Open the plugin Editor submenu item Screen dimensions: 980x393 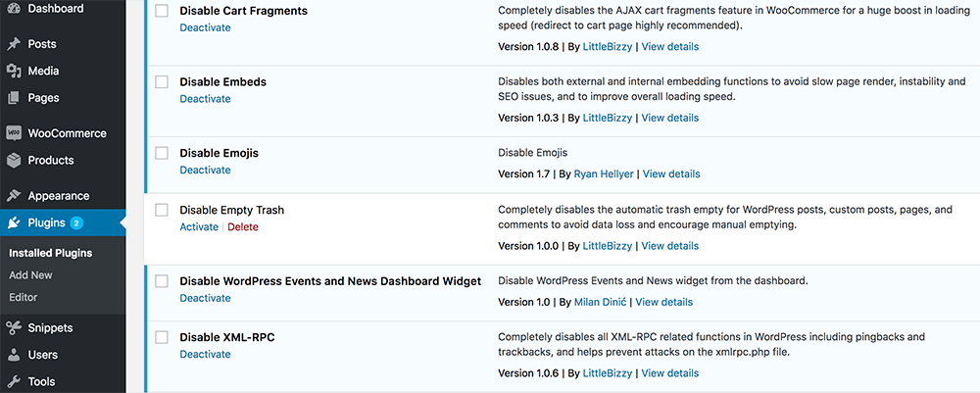[24, 297]
